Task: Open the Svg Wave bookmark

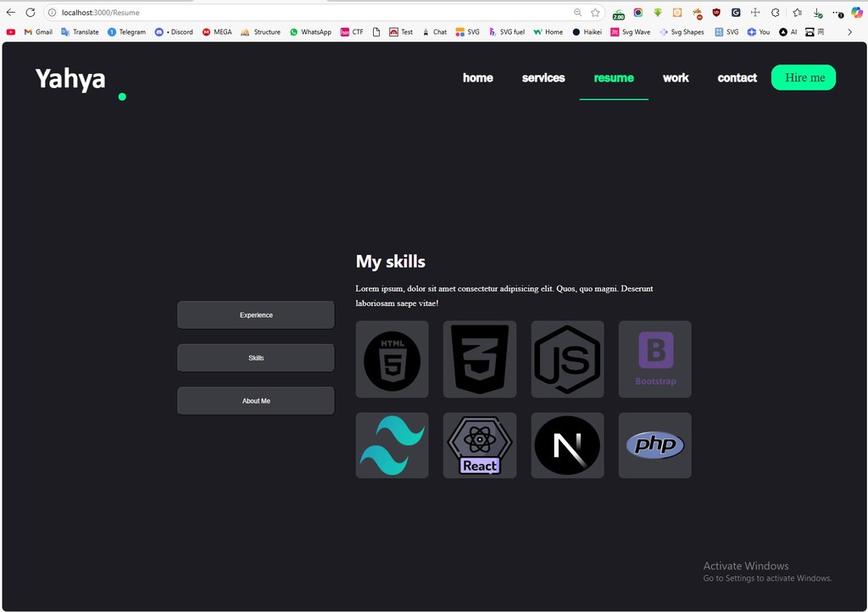Action: (630, 32)
